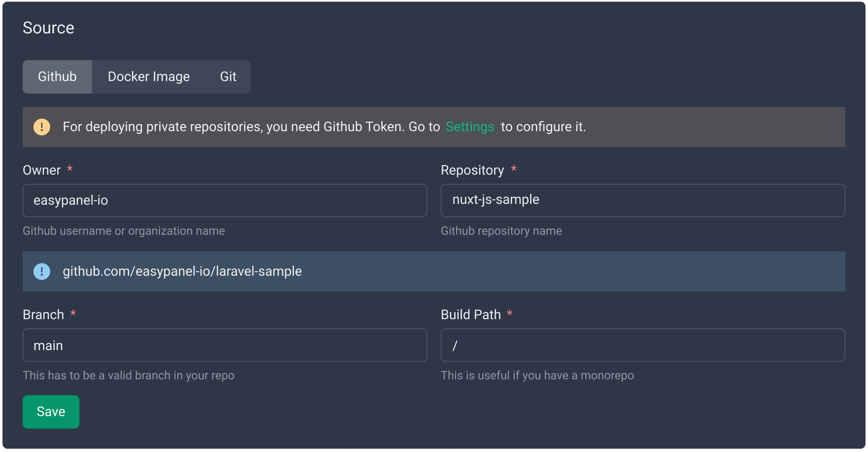Click the Repository field showing nuxt-js-sample
This screenshot has height=452, width=868.
pos(643,200)
